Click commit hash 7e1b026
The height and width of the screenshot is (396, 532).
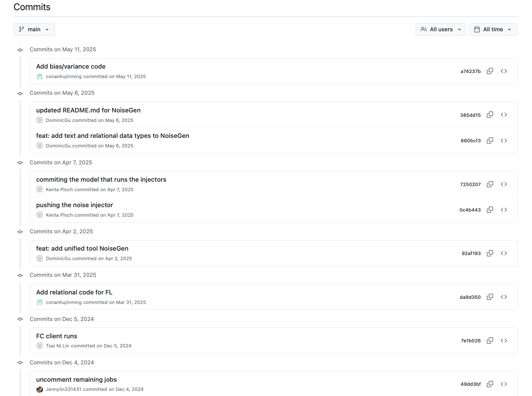[x=471, y=341]
